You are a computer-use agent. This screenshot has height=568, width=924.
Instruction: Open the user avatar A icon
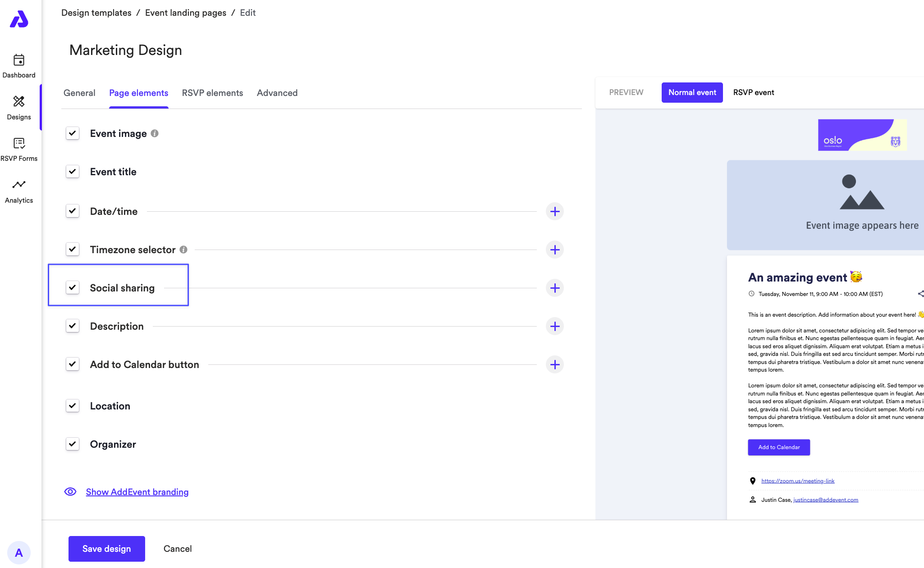19,553
